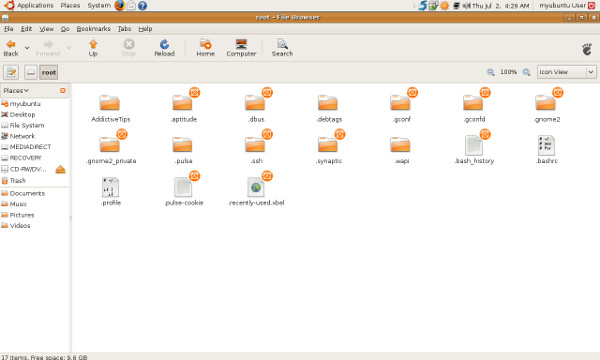Select CD-RW/DV... drive in sidebar
Image resolution: width=600 pixels, height=360 pixels.
pos(28,169)
